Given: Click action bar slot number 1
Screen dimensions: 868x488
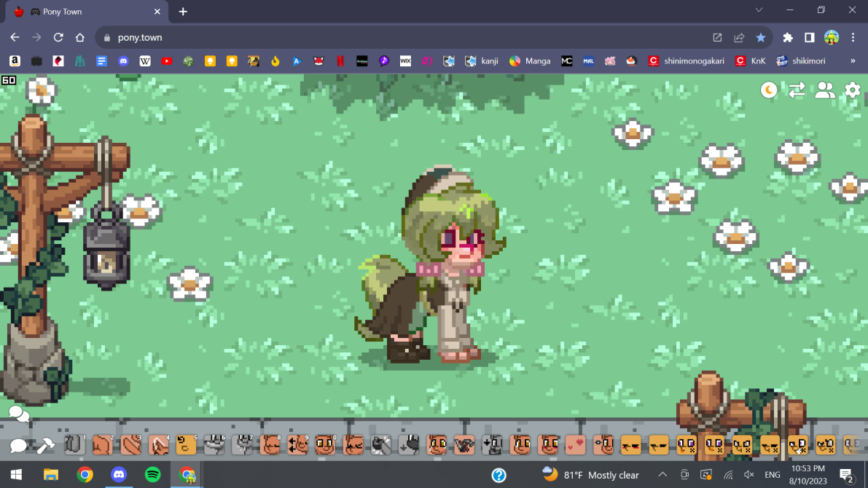Looking at the screenshot, I should [75, 444].
